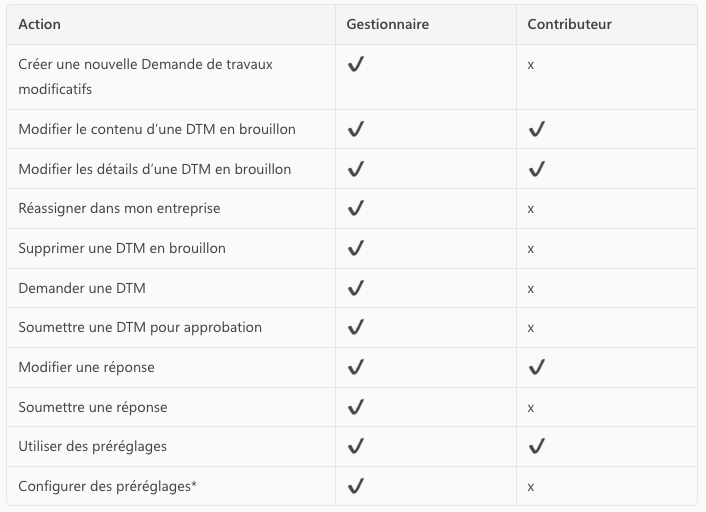
Task: Click the Contributeur column header
Action: [569, 24]
